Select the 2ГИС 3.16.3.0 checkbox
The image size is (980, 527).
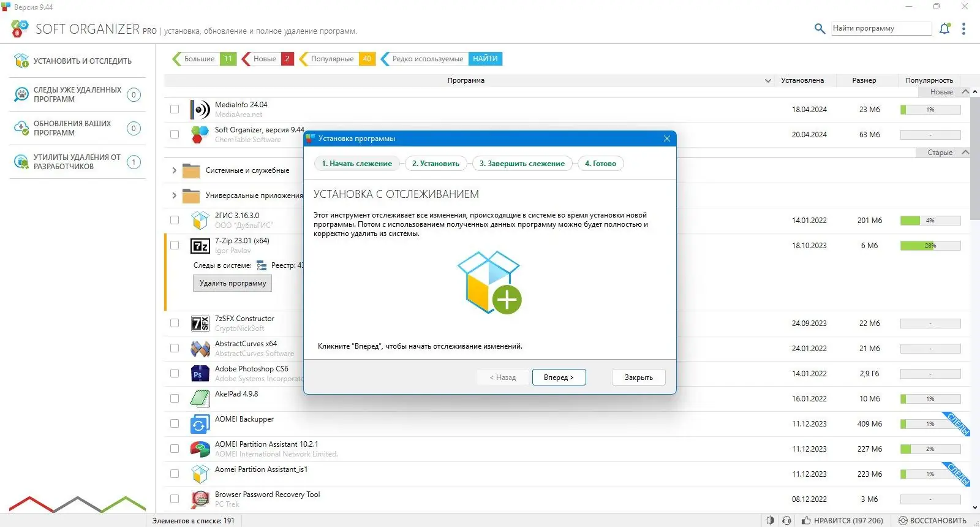click(175, 220)
